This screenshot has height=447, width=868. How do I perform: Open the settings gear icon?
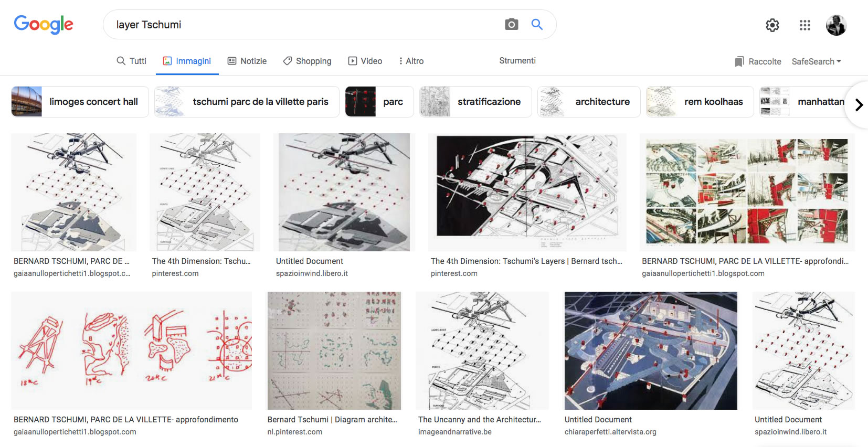coord(772,25)
